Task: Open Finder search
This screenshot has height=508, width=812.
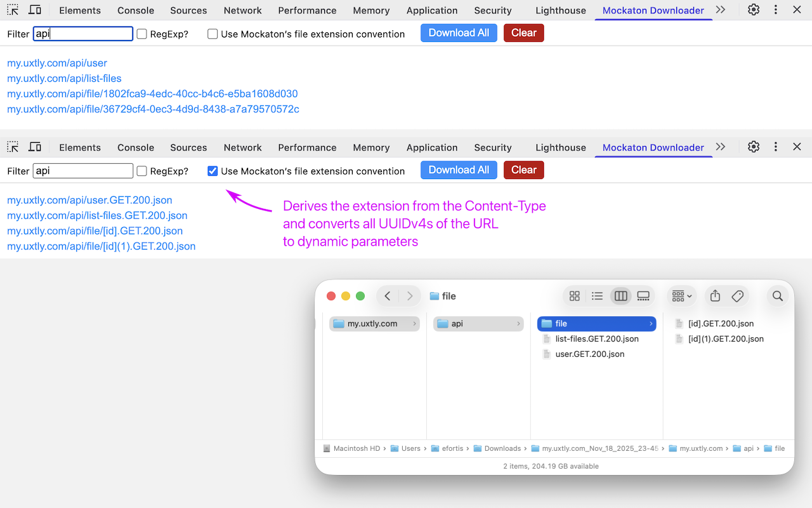Action: click(x=778, y=296)
